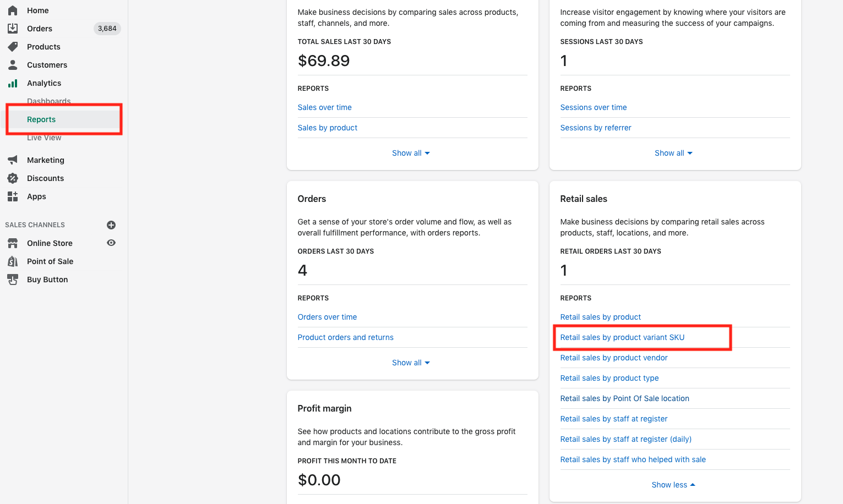Open Live View in the sidebar

(44, 138)
